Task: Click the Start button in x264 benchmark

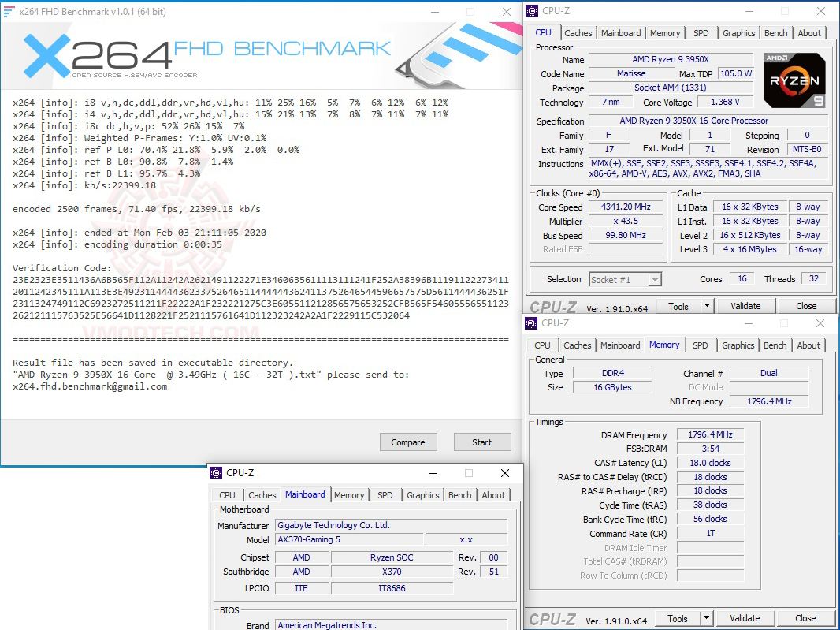Action: click(x=481, y=442)
